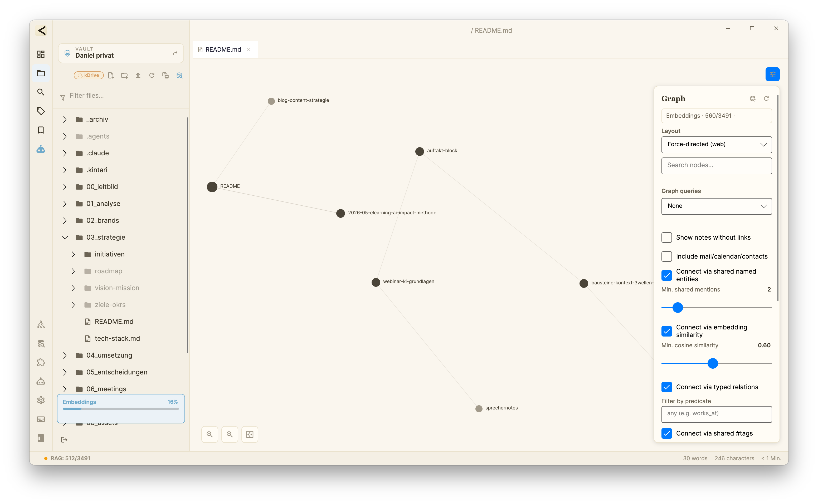Screen dimensions: 818x504
Task: Open the graph tree icon in lower sidebar
Action: click(x=41, y=325)
